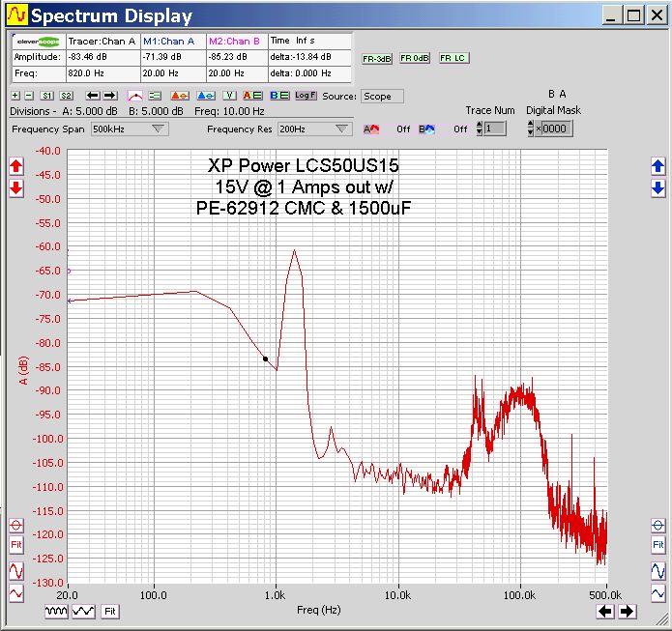Select the S2 button
672x631 pixels.
pos(66,96)
